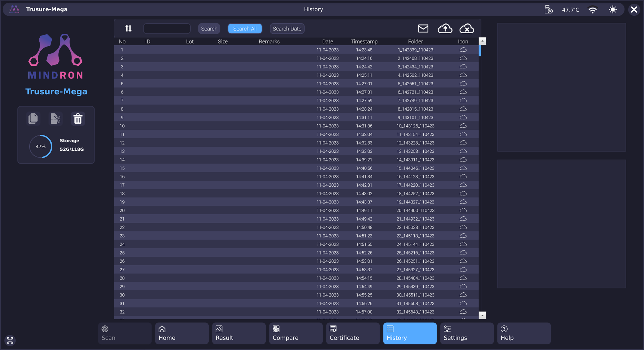The width and height of the screenshot is (644, 350).
Task: Click the brightness sun icon
Action: click(x=613, y=10)
